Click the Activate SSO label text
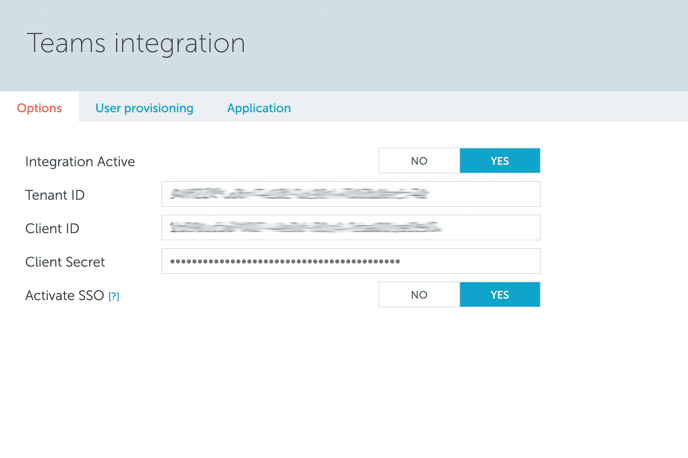Screen dimensions: 688x458 click(x=64, y=296)
